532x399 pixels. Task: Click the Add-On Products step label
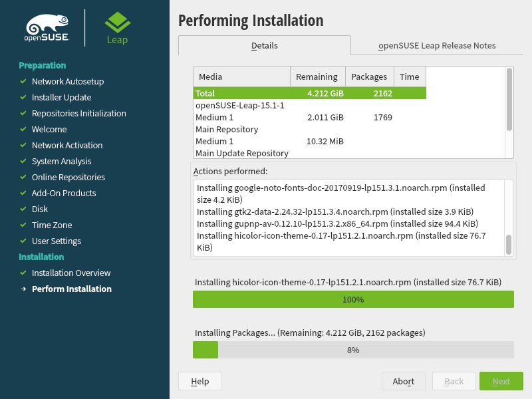[x=64, y=193]
